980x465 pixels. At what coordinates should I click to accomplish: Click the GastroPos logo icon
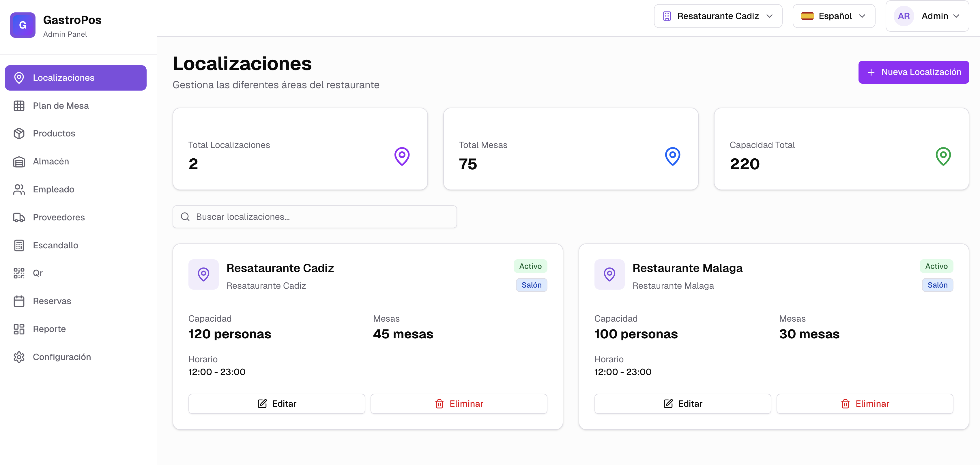click(23, 25)
